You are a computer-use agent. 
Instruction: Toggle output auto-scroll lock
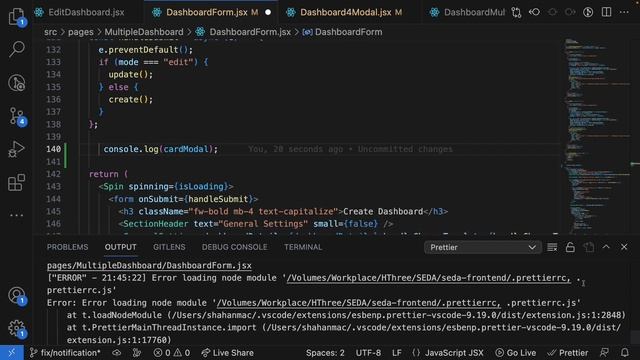[x=570, y=247]
